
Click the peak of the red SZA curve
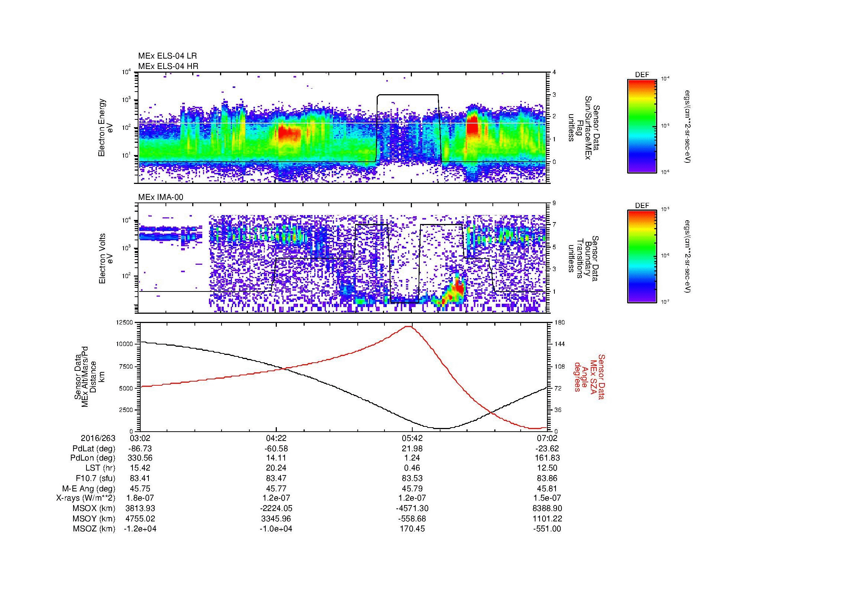pos(409,326)
